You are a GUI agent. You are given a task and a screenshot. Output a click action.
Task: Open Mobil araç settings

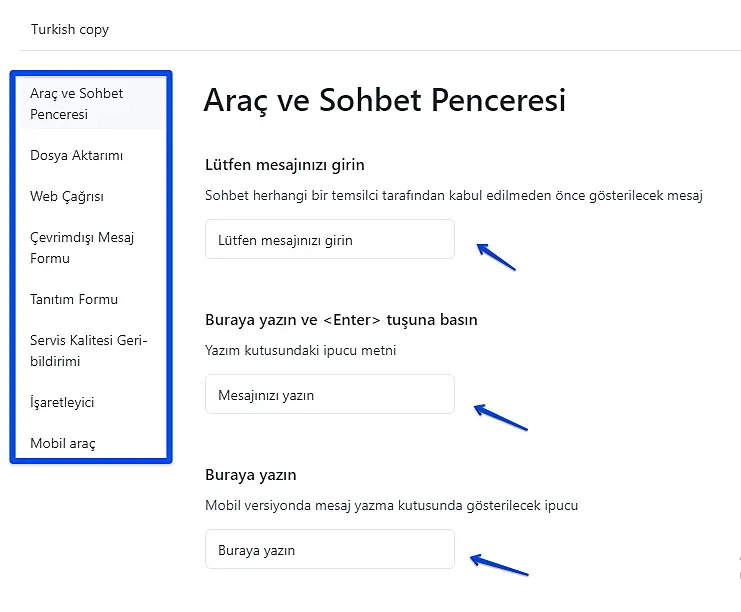(x=63, y=443)
